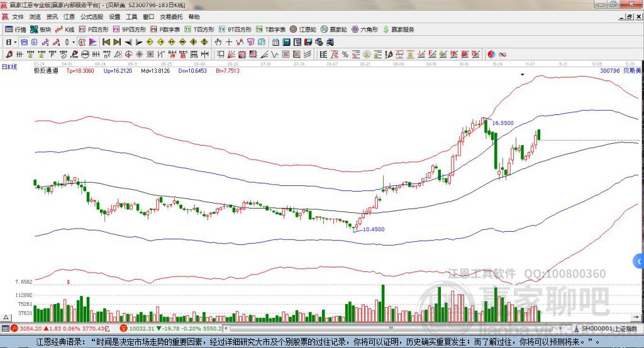Select the circled crosshair target tool
Image resolution: width=644 pixels, height=348 pixels.
(x=128, y=54)
